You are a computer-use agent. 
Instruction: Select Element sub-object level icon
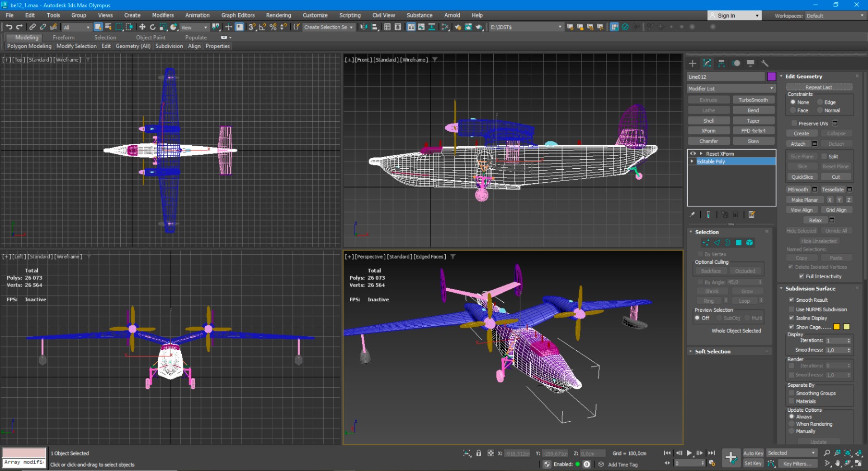coord(750,243)
